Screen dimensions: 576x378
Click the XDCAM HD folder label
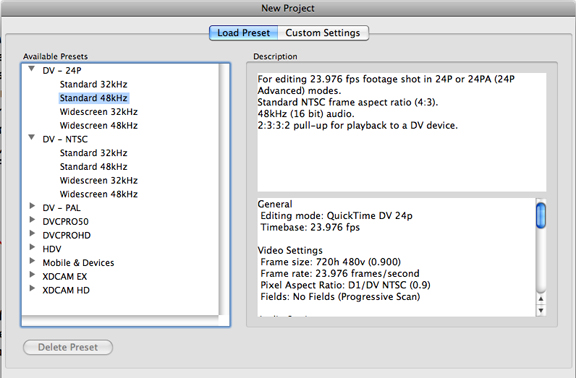[x=66, y=290]
